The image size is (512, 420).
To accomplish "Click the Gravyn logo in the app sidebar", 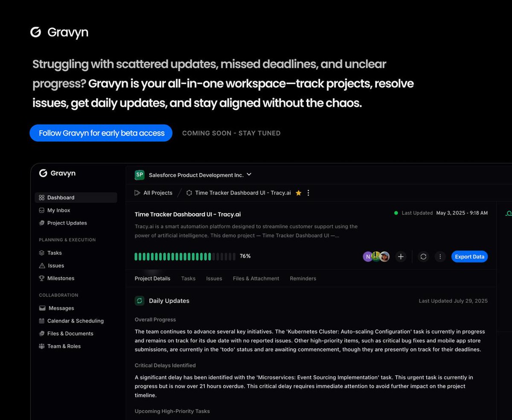I will [x=57, y=173].
